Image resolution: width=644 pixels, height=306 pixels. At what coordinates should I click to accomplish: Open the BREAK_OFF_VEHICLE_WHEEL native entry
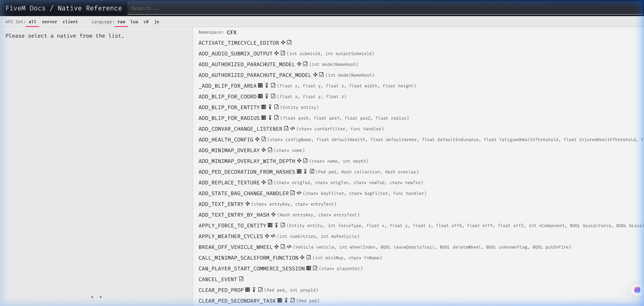pos(235,247)
